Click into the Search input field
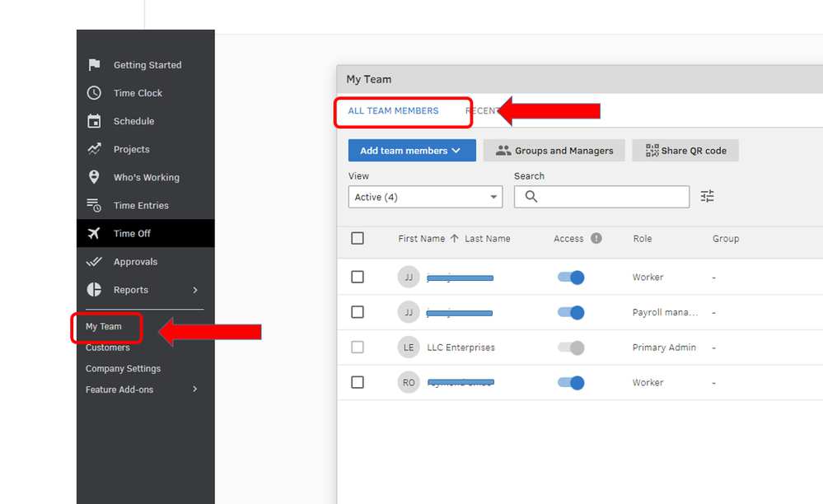The height and width of the screenshot is (504, 823). [601, 197]
